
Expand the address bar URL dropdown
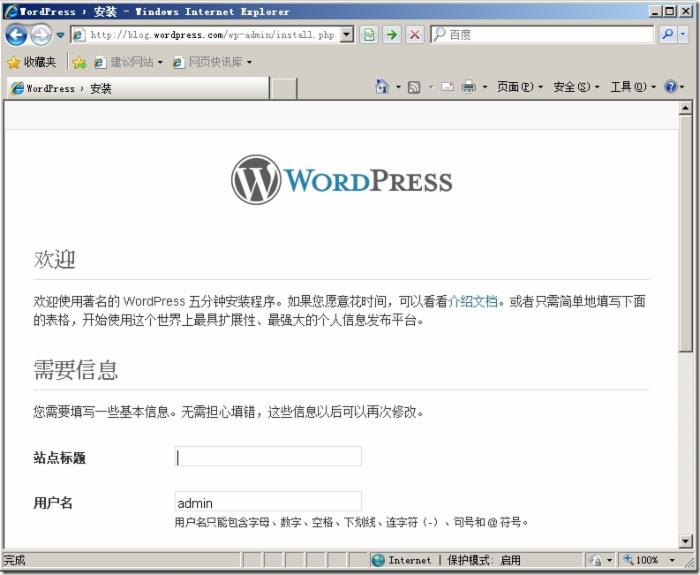[347, 35]
